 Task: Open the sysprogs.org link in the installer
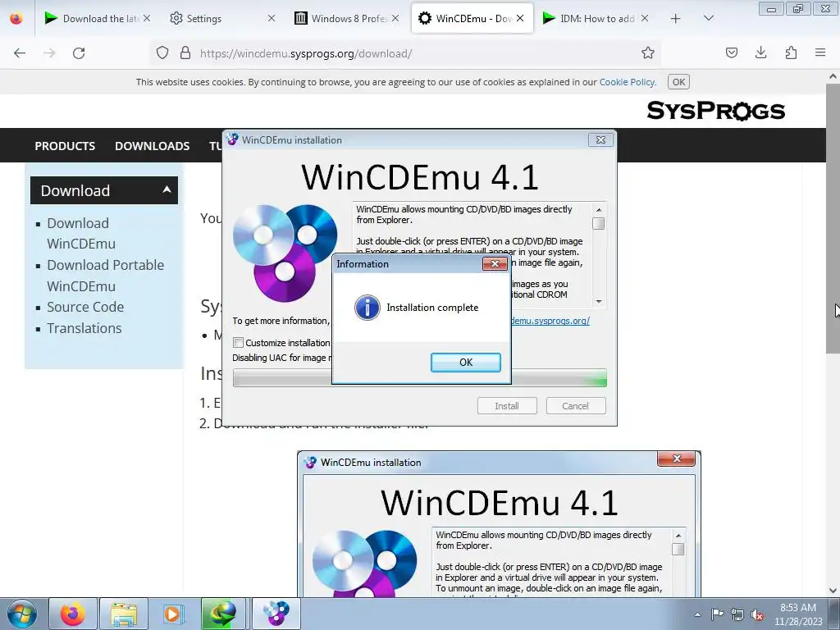coord(550,321)
